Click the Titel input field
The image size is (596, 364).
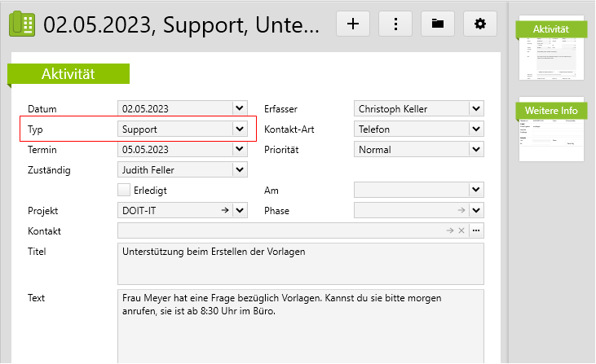(300, 263)
